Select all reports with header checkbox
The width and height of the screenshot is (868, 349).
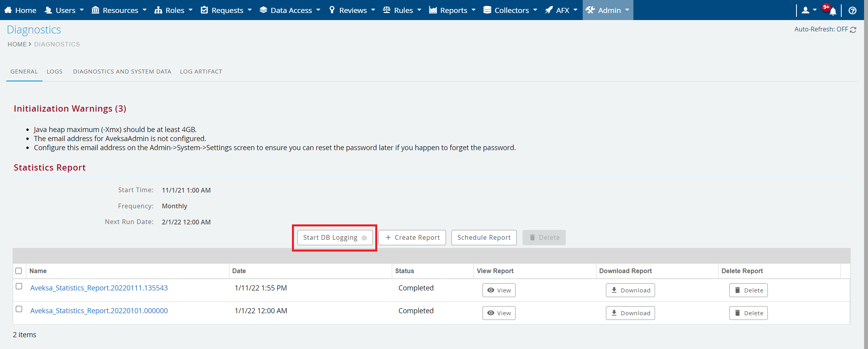(x=18, y=271)
